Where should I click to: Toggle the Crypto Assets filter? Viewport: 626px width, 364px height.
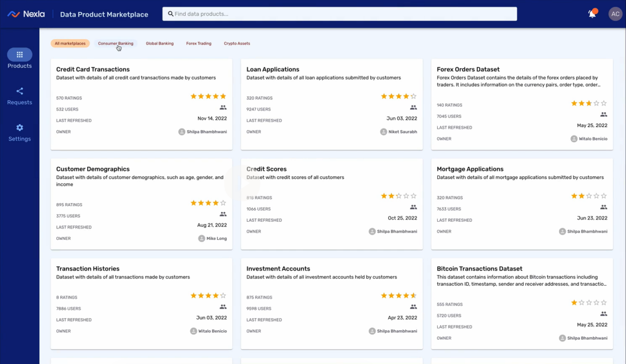tap(237, 43)
